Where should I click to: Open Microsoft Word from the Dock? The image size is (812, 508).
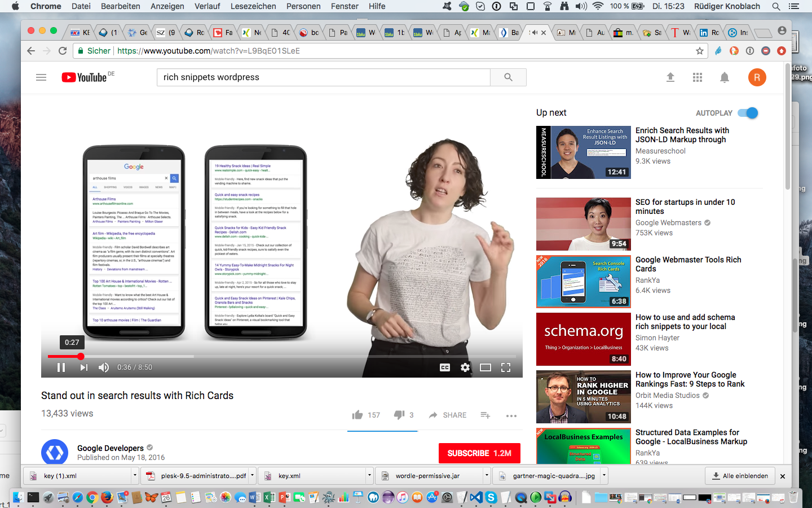pos(254,497)
